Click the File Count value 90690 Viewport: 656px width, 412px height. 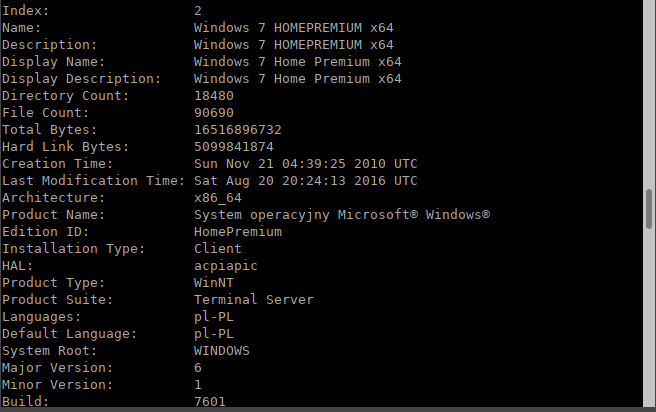214,113
